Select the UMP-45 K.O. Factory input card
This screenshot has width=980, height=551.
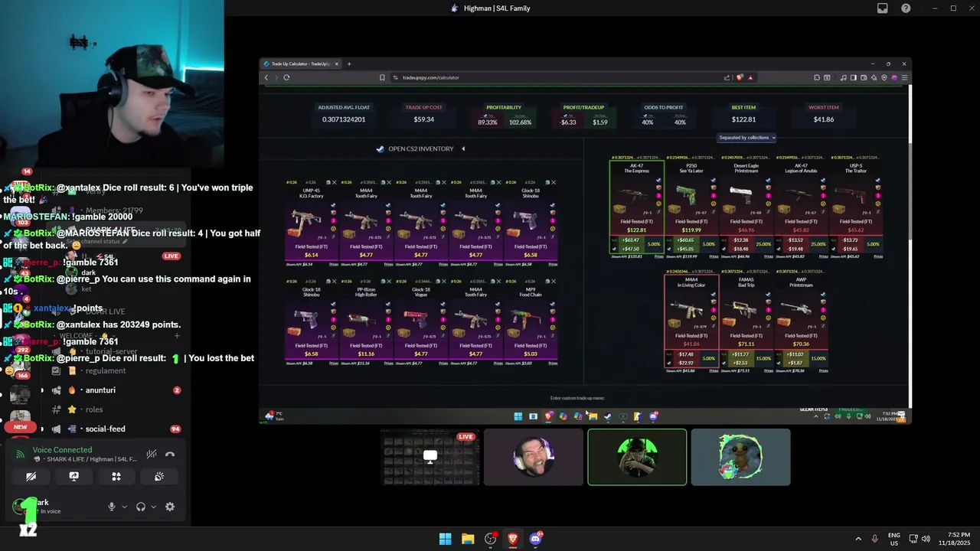(312, 223)
